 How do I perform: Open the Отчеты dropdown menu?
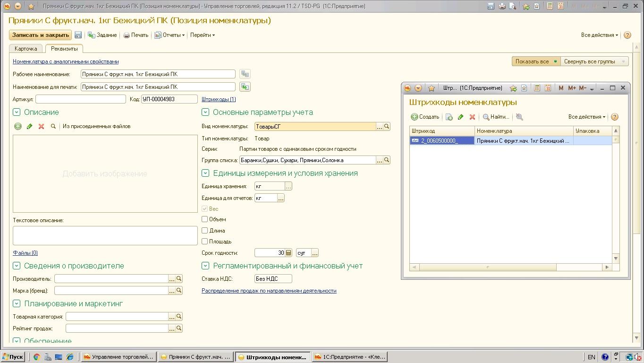coord(169,35)
